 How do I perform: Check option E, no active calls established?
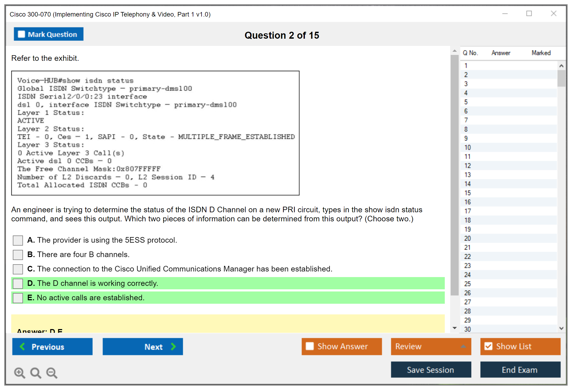tap(18, 298)
